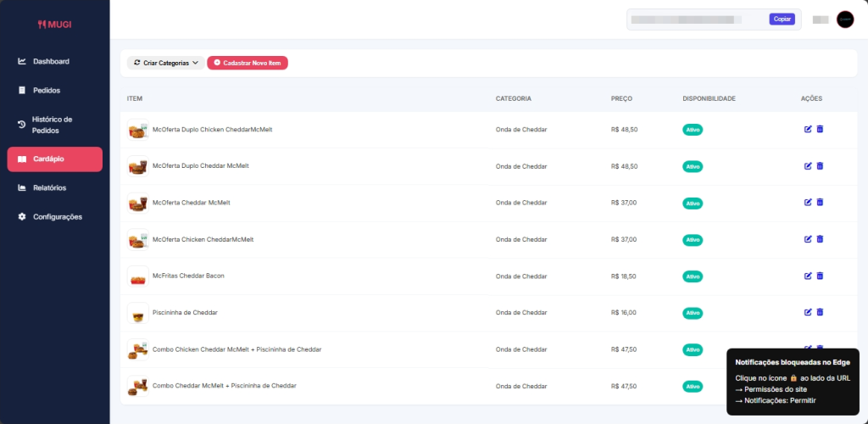
Task: Click the McFritas Cheddar Bacon thumbnail
Action: [137, 276]
